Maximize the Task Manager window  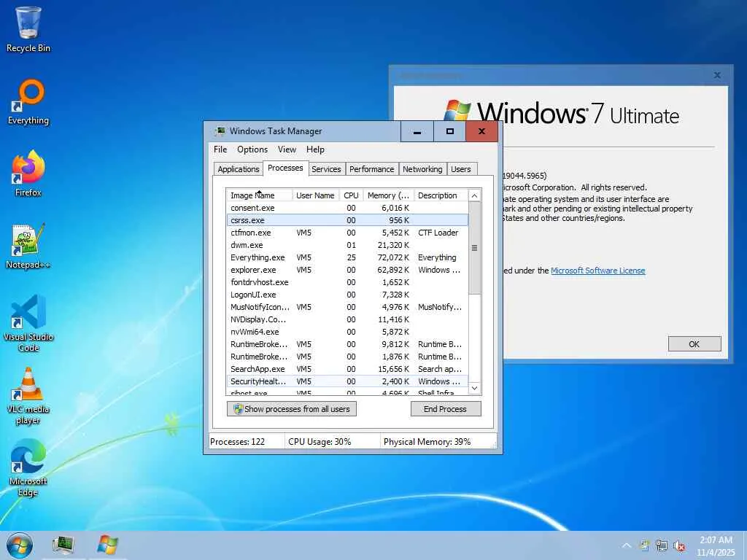[x=449, y=131]
